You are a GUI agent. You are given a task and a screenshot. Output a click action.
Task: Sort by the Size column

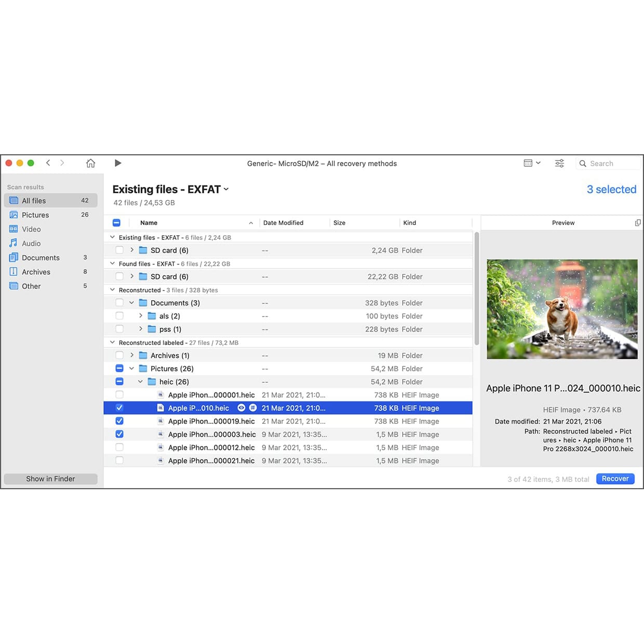click(339, 223)
